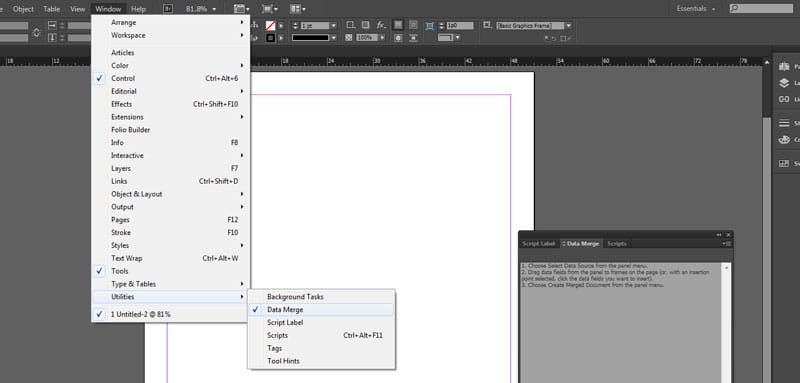
Task: Open the Essentials workspace switcher
Action: tap(695, 9)
